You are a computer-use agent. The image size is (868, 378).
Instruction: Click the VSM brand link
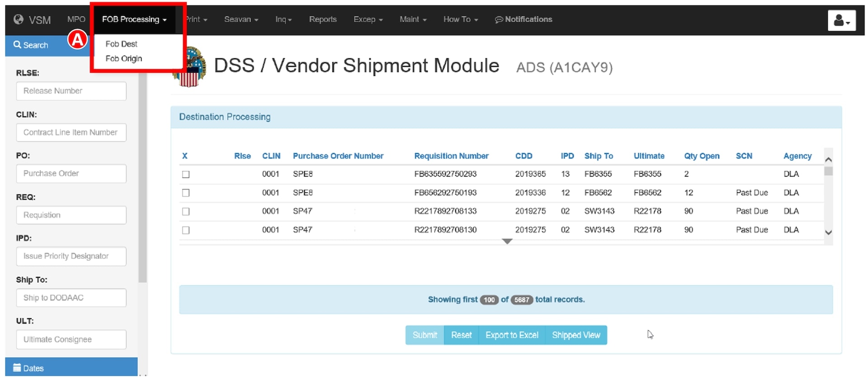point(32,19)
